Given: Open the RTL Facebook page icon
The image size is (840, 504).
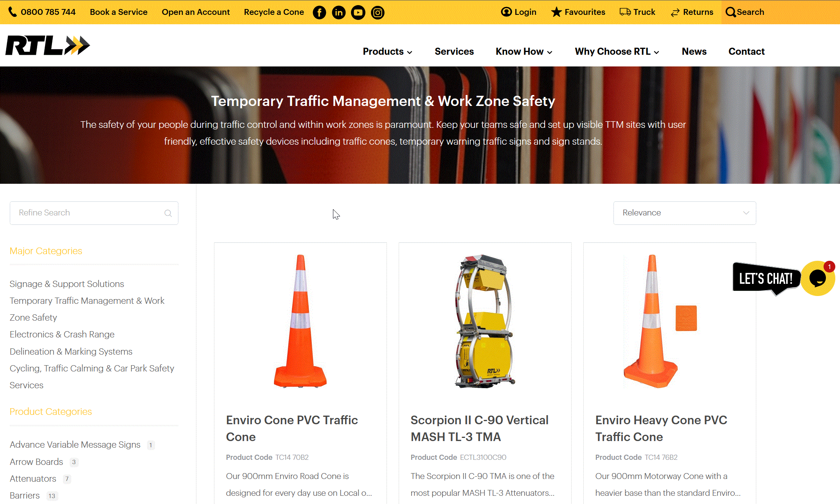Looking at the screenshot, I should (x=319, y=13).
